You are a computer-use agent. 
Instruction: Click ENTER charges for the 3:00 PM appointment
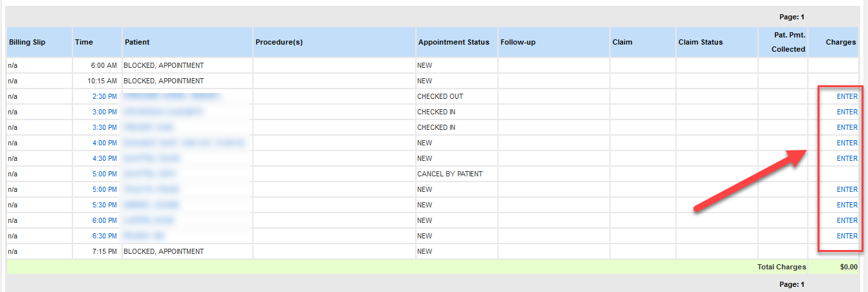pyautogui.click(x=847, y=112)
